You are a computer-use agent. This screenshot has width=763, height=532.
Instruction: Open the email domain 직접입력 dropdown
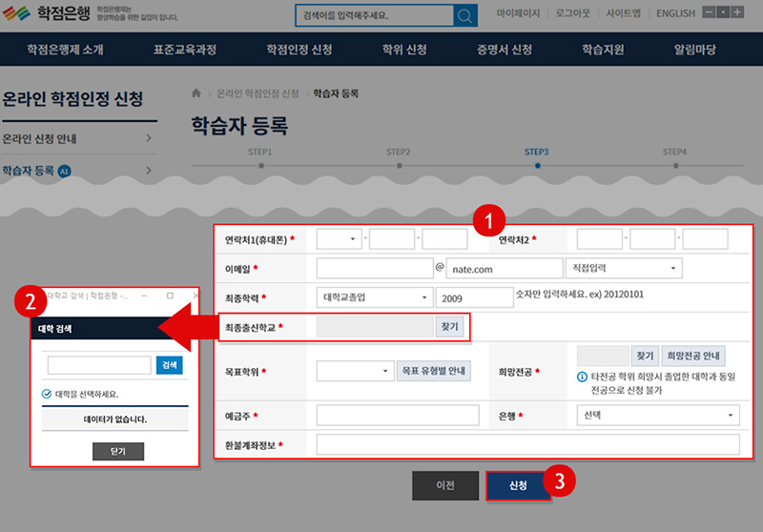[x=624, y=269]
